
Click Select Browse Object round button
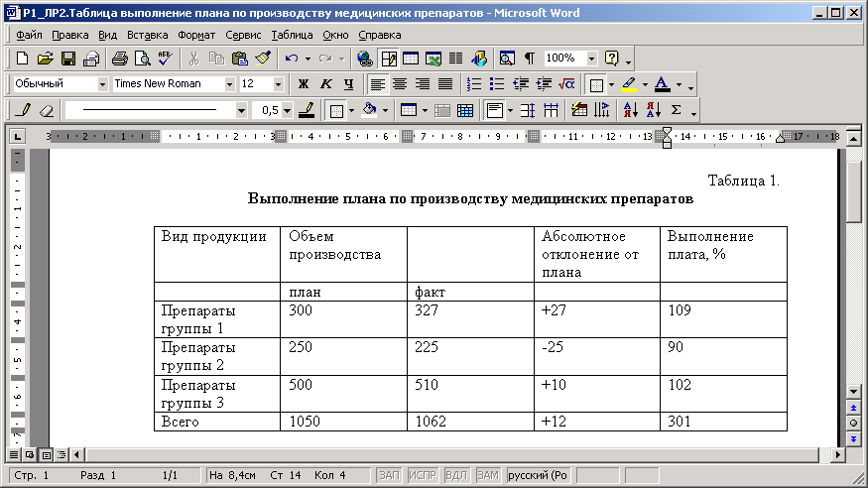(x=853, y=424)
